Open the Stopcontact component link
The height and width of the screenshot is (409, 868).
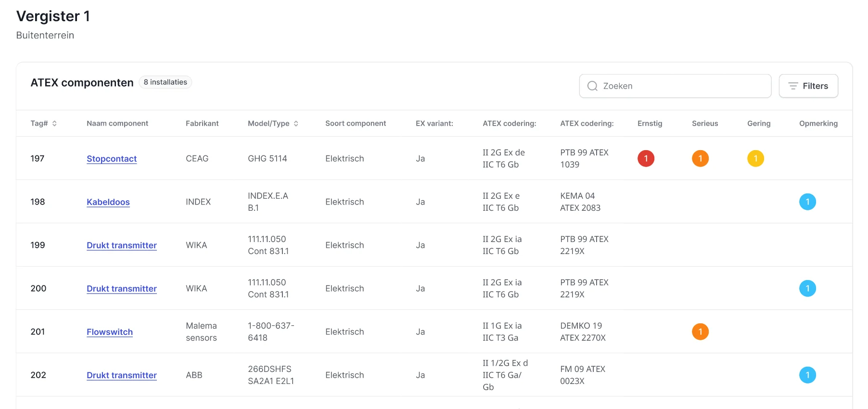(x=112, y=159)
